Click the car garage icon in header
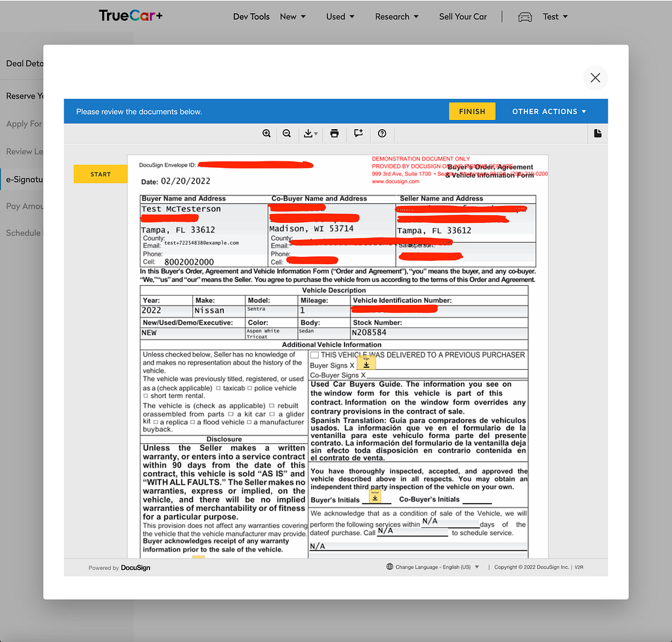The image size is (672, 642). tap(525, 17)
